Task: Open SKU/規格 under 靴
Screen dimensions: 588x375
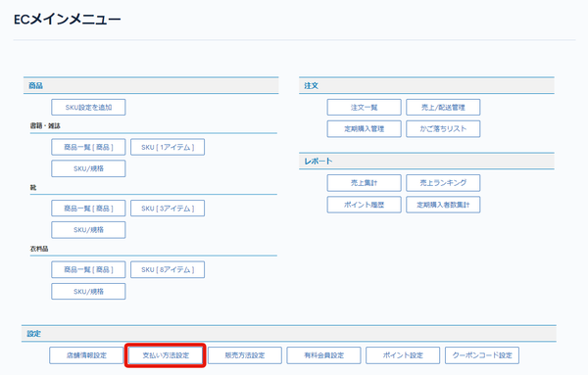Action: coord(88,230)
